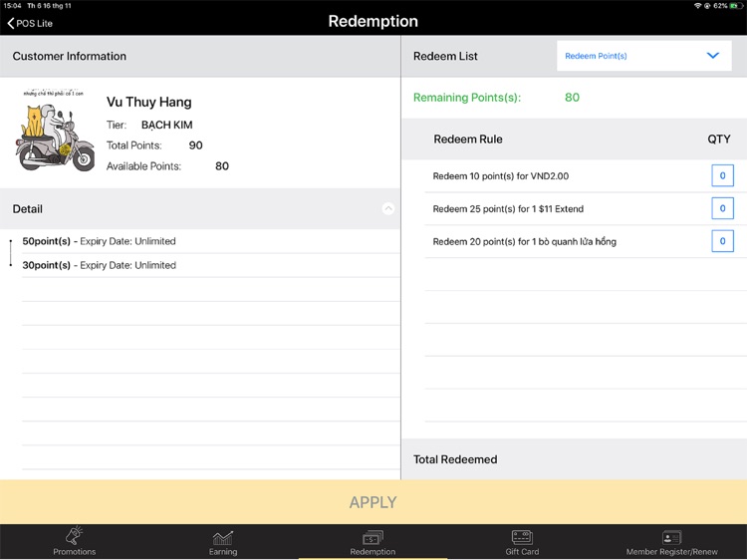This screenshot has width=747, height=560.
Task: Tap customer avatar of Vu Thuy Hang
Action: 55,130
